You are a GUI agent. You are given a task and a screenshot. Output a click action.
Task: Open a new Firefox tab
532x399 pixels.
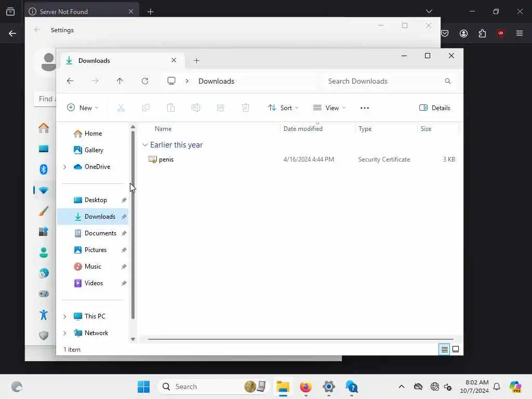coord(150,12)
